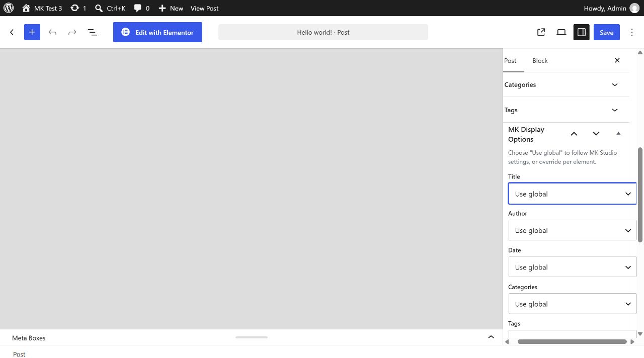This screenshot has width=644, height=358.
Task: Click the scroll-left arrow of the sidebar
Action: coord(507,341)
